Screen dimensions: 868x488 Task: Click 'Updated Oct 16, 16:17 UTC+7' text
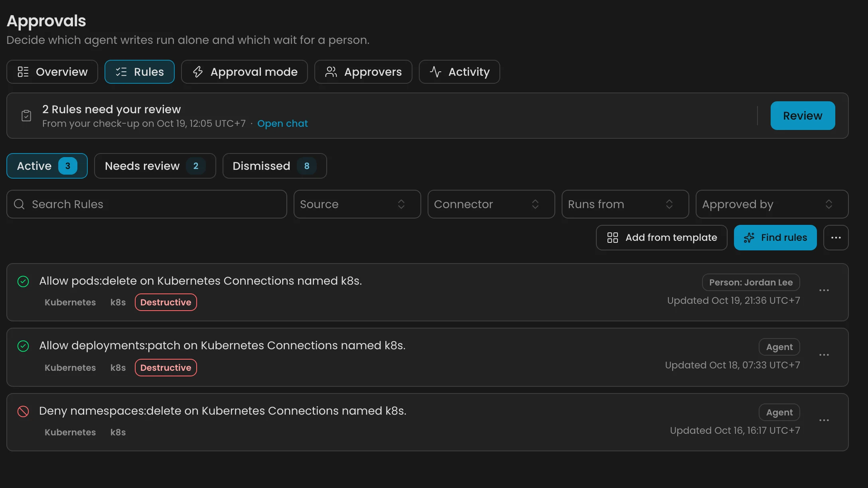(x=735, y=431)
